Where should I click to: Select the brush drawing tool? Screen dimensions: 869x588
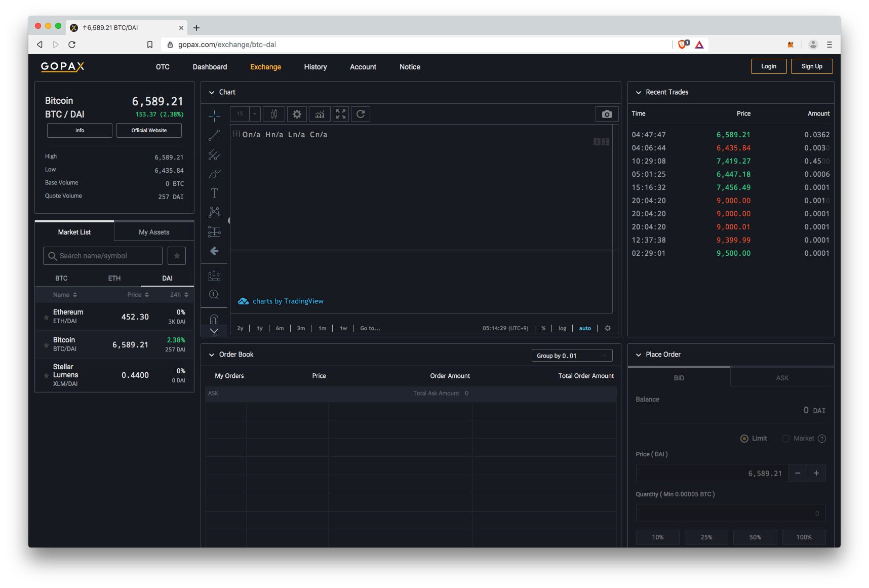(214, 174)
